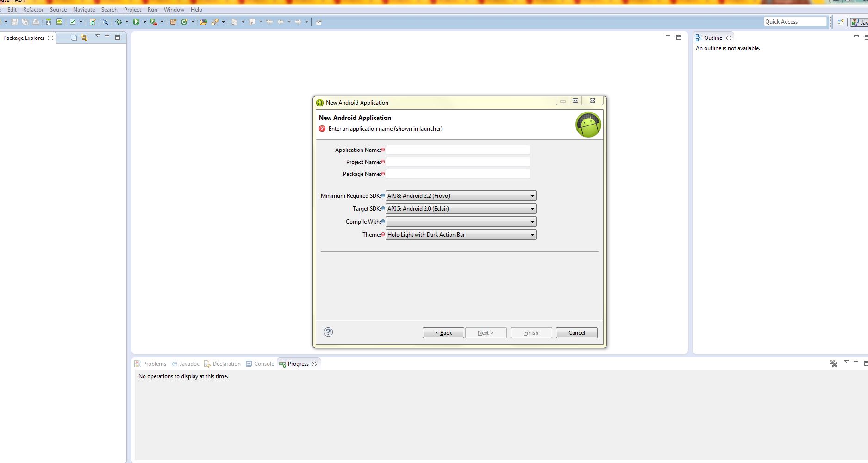The height and width of the screenshot is (463, 868).
Task: Open the Compile With dropdown
Action: pyautogui.click(x=461, y=222)
